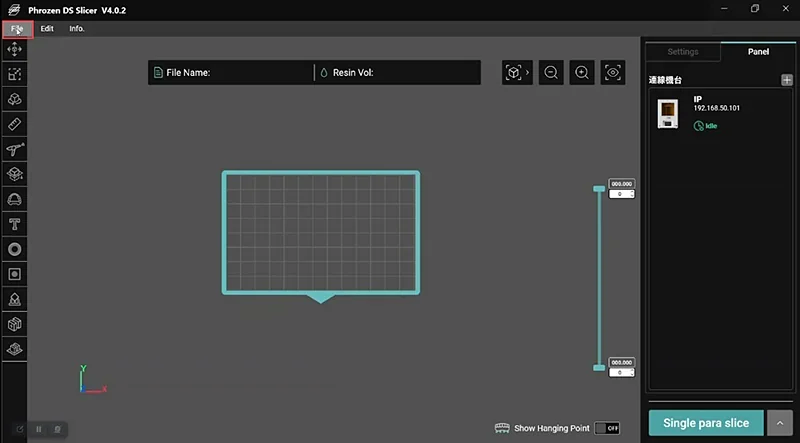
Task: Select the 3D box package tool
Action: click(14, 325)
